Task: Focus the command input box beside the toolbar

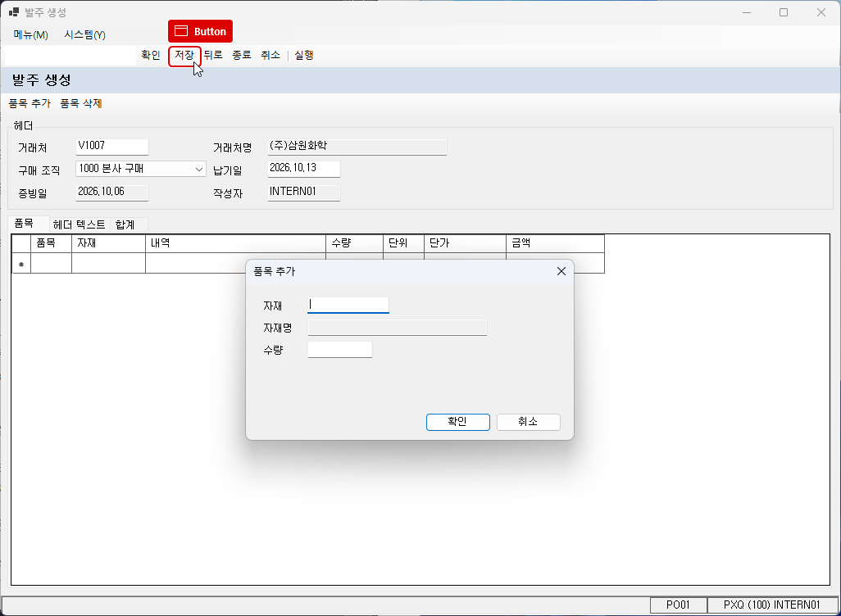Action: point(70,56)
